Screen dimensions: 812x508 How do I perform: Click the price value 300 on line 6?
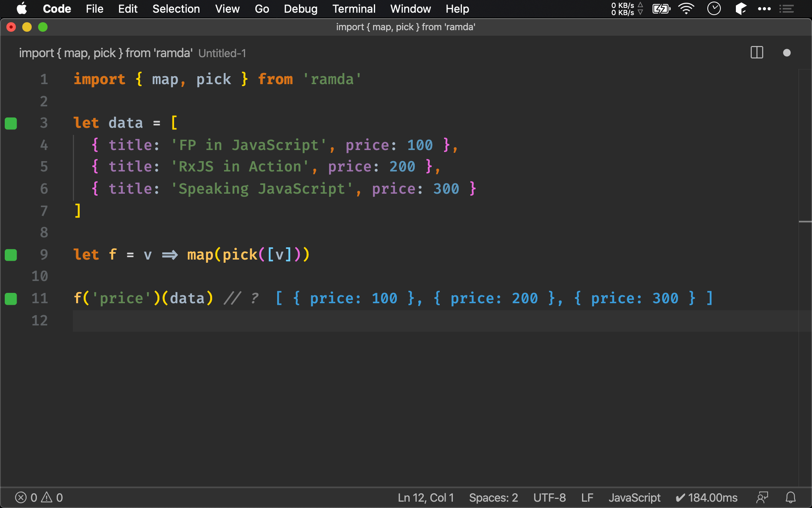pos(446,189)
